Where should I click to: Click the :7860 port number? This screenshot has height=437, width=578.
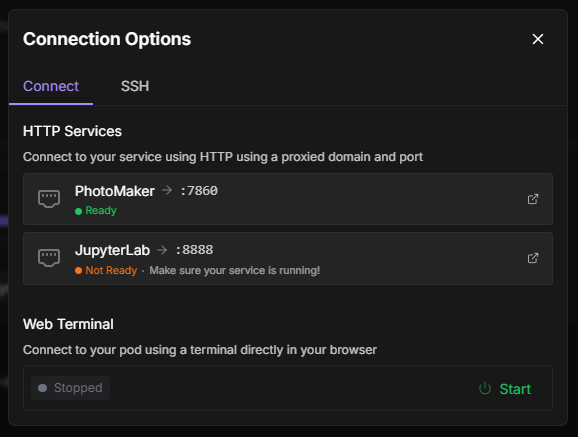click(x=199, y=191)
